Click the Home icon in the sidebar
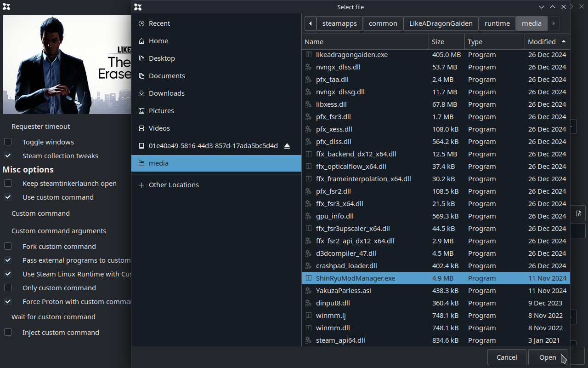588x368 pixels. [141, 41]
